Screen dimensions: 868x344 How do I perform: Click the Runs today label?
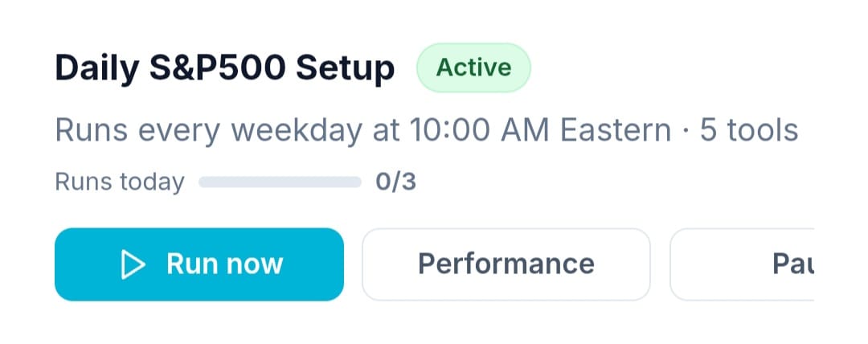(x=120, y=182)
